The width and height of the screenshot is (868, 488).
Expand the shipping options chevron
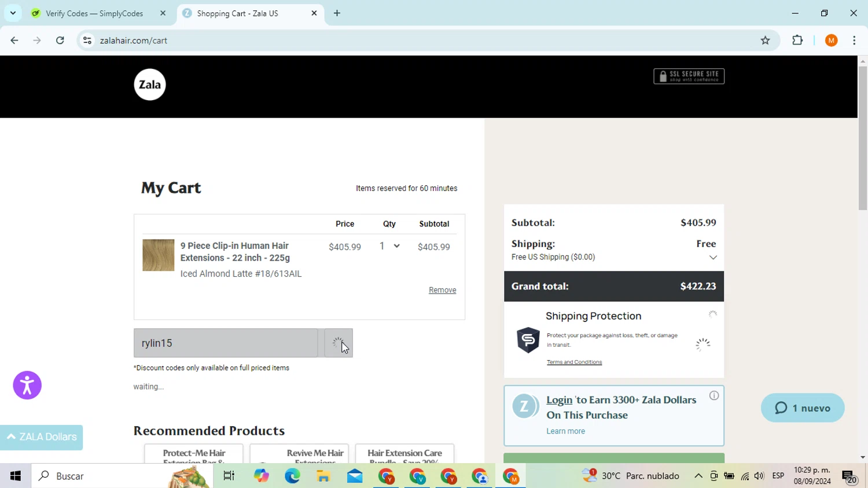(713, 258)
